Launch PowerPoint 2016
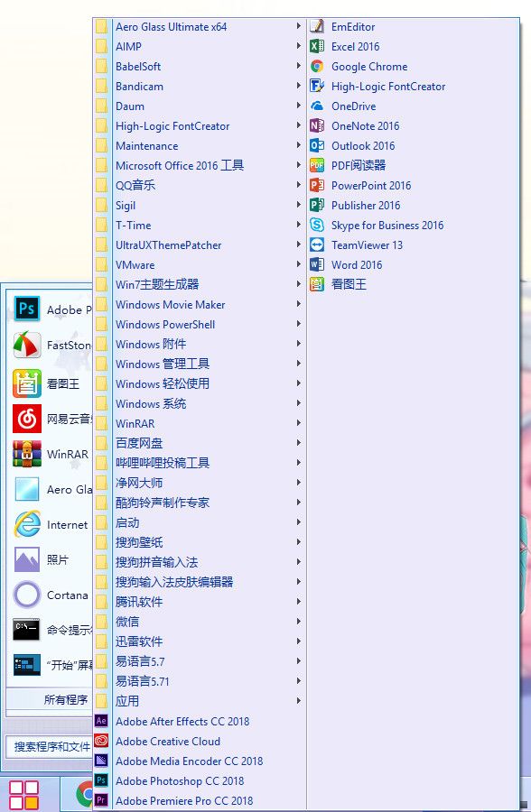 point(413,185)
